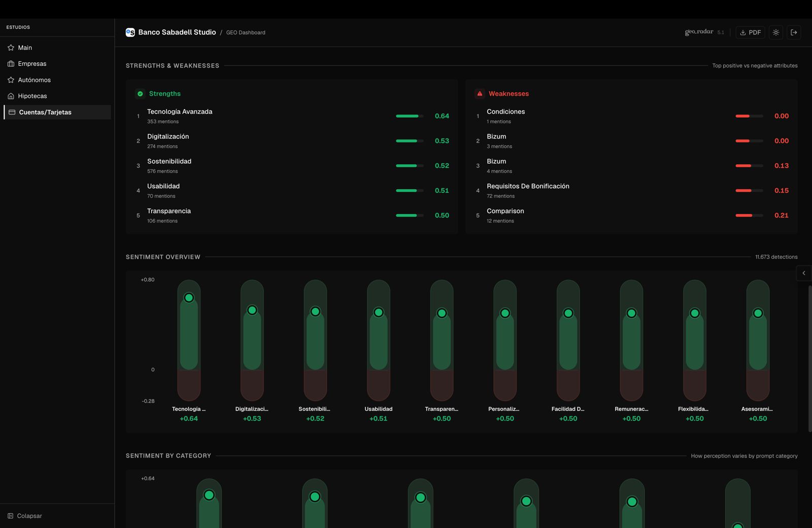
Task: Expand the right side panel chevron
Action: [x=804, y=273]
